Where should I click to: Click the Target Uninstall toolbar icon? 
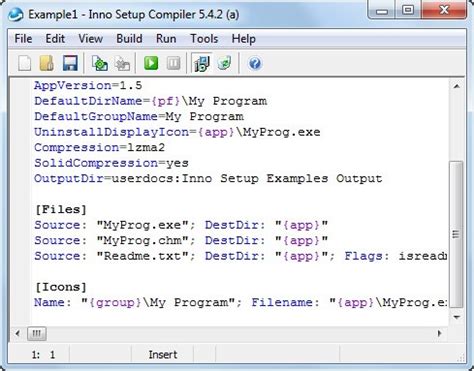pyautogui.click(x=225, y=63)
